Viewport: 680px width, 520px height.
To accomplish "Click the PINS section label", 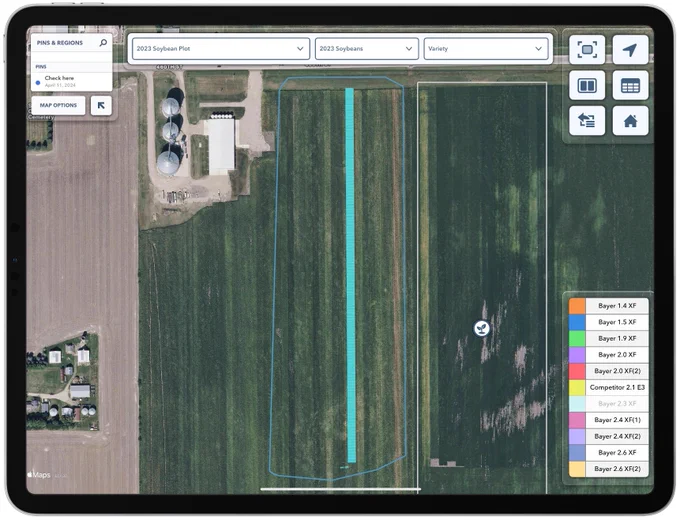I will click(x=41, y=67).
